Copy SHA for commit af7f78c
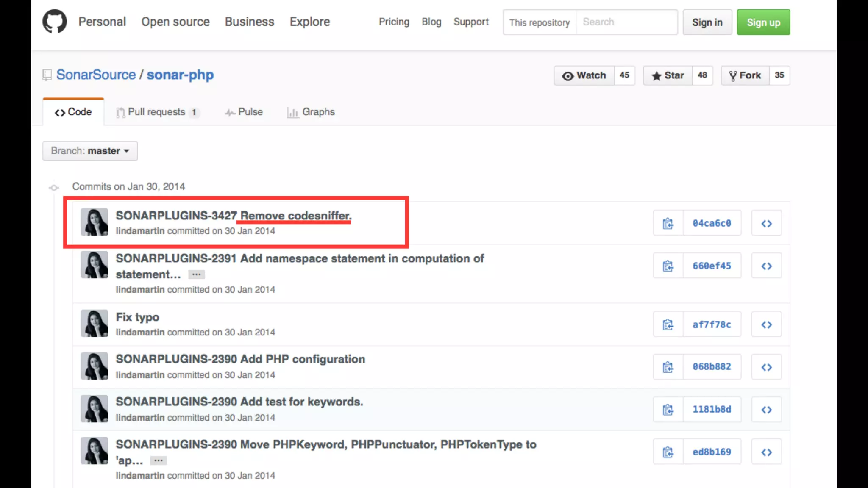This screenshot has height=488, width=868. (668, 324)
